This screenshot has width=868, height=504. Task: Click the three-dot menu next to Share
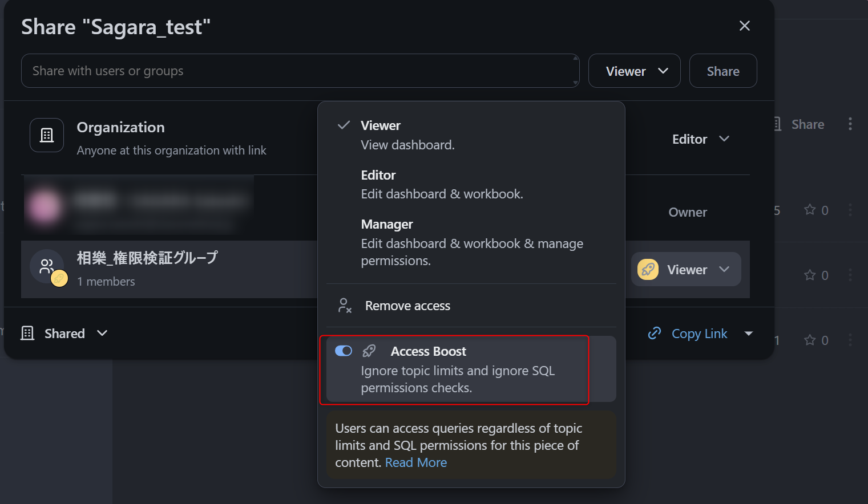850,124
